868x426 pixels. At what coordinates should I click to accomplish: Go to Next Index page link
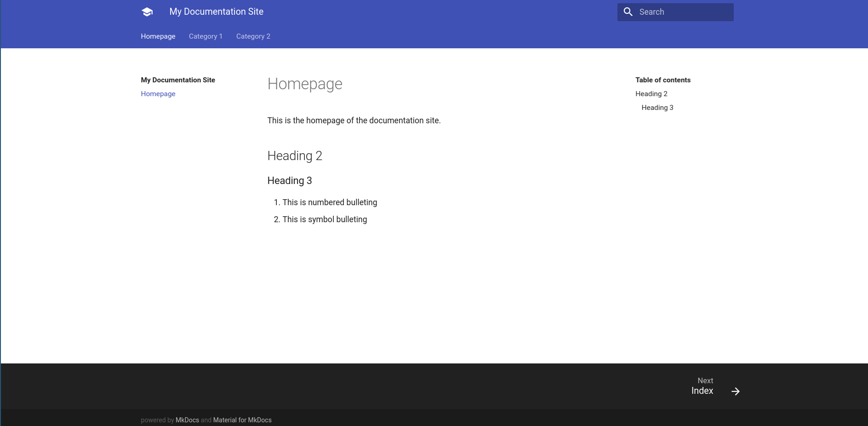point(715,386)
